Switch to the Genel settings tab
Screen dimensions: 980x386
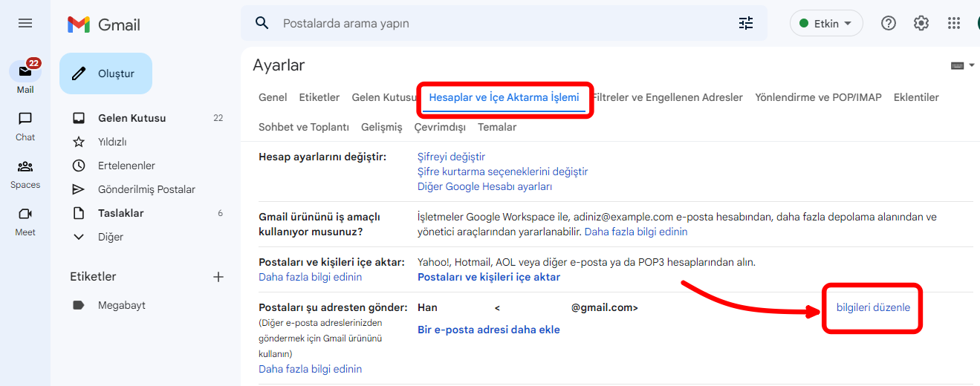click(x=273, y=97)
